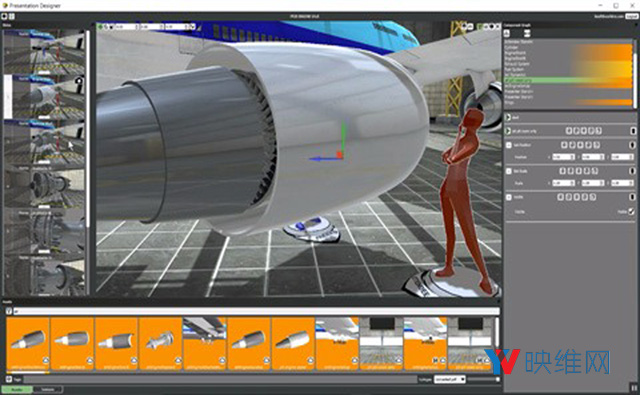Viewport: 640px width, 395px height.
Task: Click the grid layout icon beside the circle icon
Action: click(x=12, y=16)
